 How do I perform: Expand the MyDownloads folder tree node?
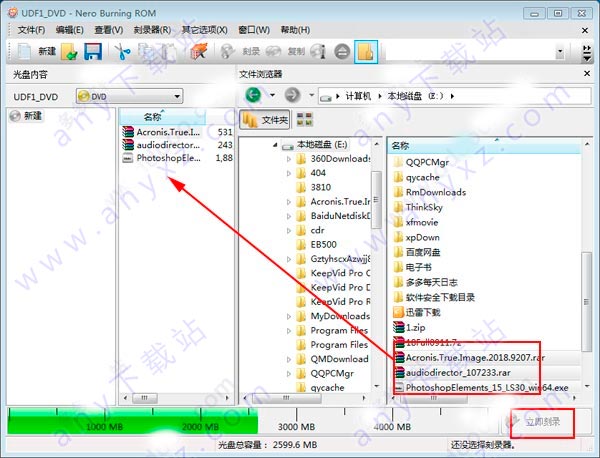coord(289,316)
